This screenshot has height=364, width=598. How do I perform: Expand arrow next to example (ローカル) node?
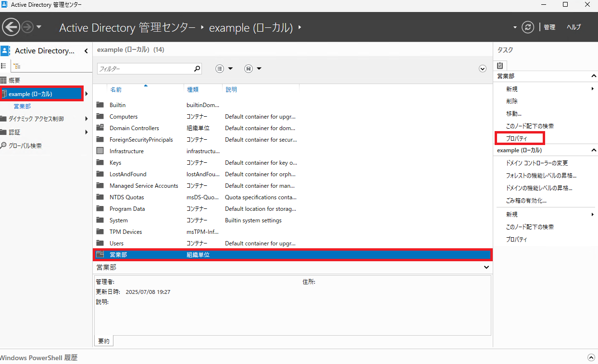[87, 94]
